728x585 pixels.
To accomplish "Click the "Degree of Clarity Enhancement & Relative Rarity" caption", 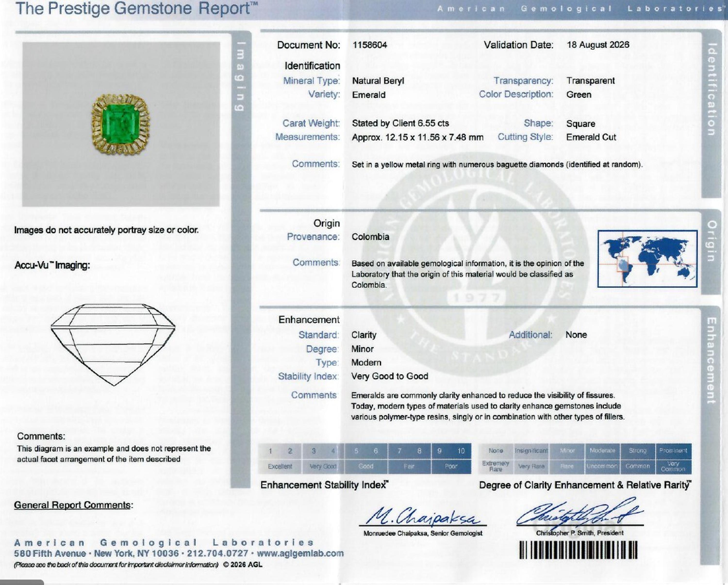I will click(585, 485).
